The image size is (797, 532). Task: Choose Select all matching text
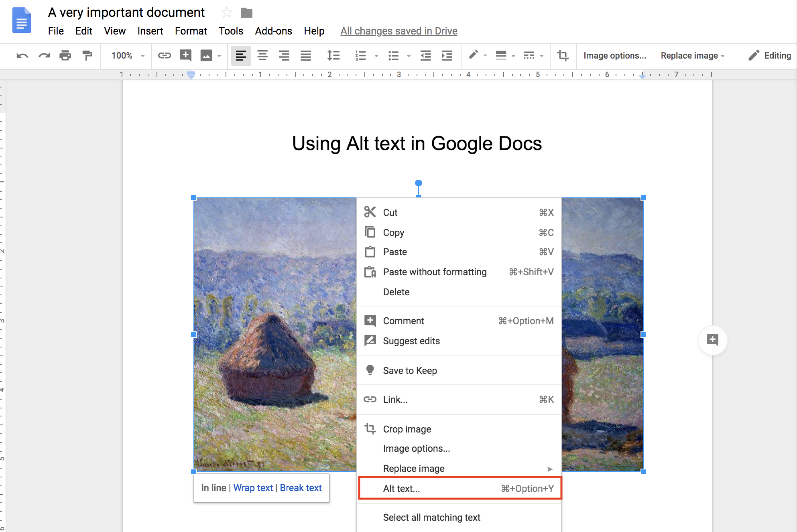tap(459, 518)
